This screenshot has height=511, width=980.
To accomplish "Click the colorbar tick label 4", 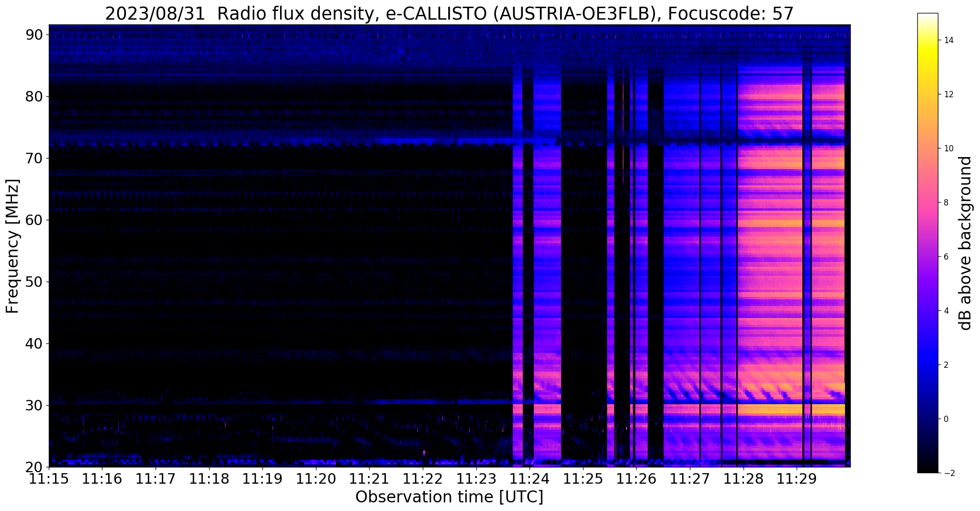I will click(946, 311).
